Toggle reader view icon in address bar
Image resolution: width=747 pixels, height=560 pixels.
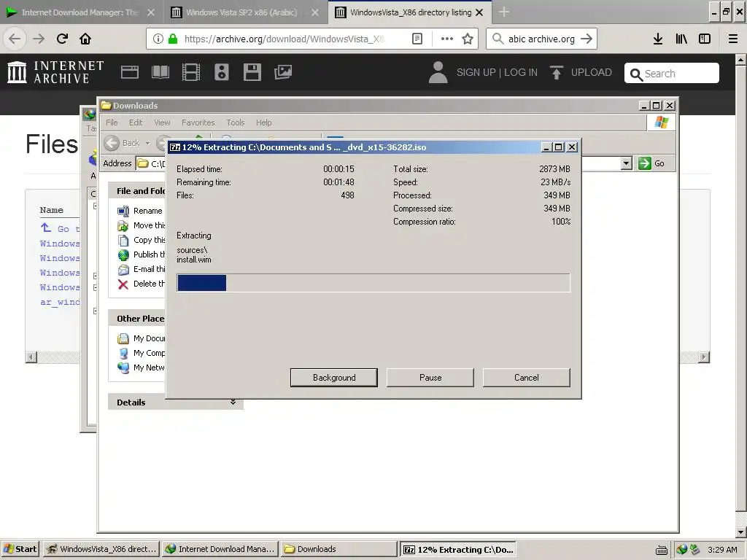click(x=417, y=39)
